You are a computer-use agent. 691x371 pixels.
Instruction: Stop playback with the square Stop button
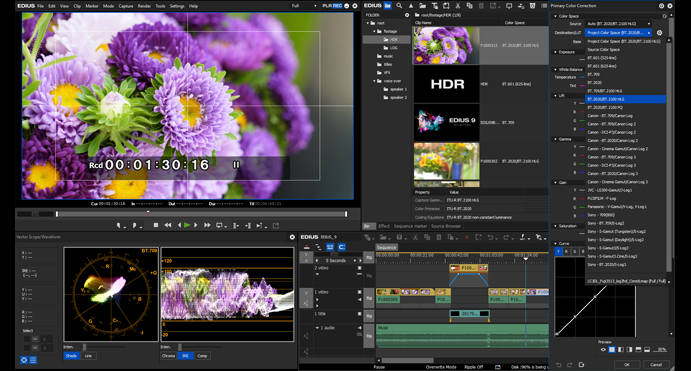[x=156, y=225]
